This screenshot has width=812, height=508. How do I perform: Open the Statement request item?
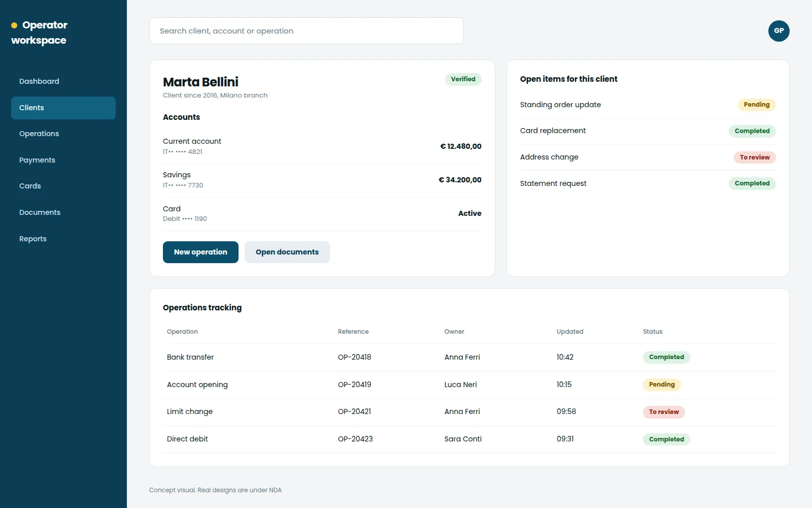coord(648,183)
